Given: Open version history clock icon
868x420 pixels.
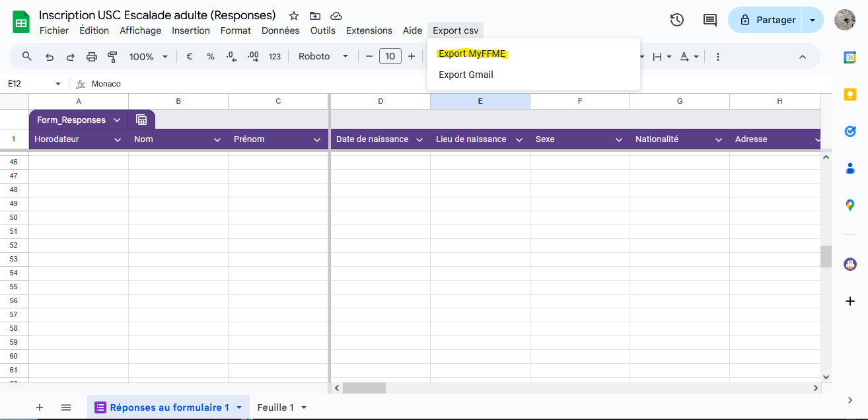Looking at the screenshot, I should click(x=676, y=20).
